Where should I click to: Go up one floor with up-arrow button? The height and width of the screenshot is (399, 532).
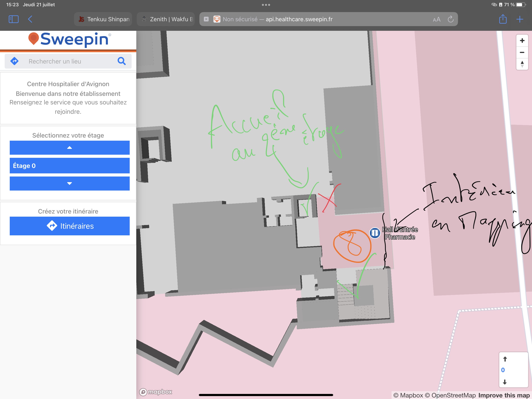tap(70, 147)
